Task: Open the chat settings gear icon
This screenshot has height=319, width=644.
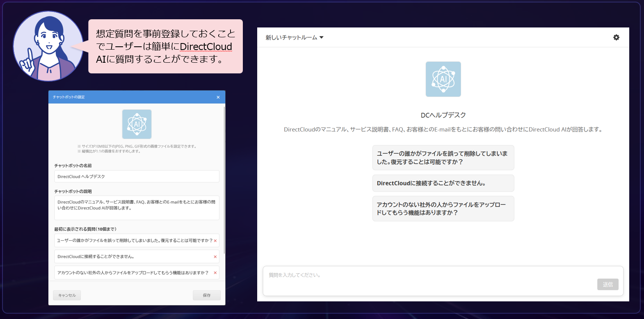Action: 616,37
